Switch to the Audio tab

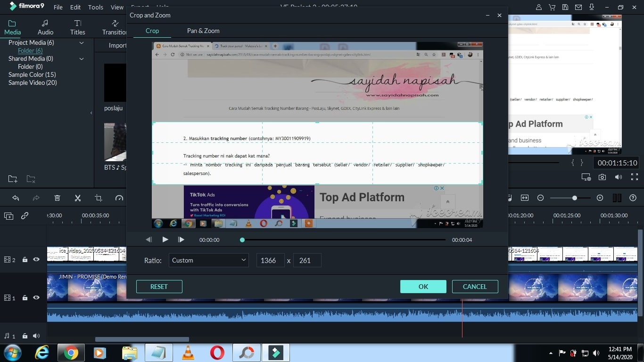[45, 27]
